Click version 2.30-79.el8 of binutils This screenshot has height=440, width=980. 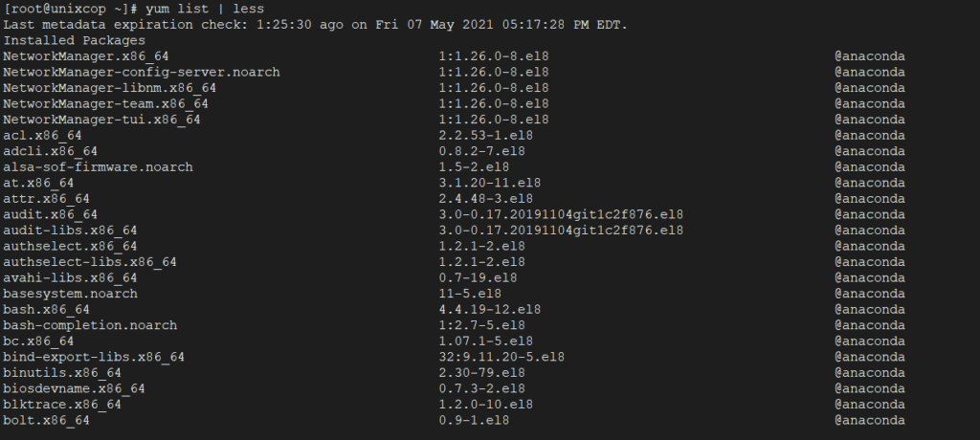click(482, 372)
